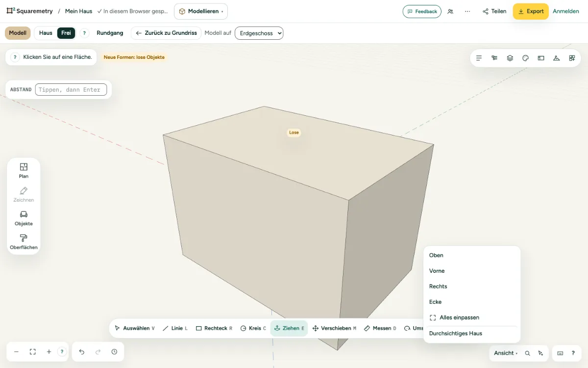Click the outline tree icon in top-right panel
The height and width of the screenshot is (368, 588).
(x=494, y=58)
